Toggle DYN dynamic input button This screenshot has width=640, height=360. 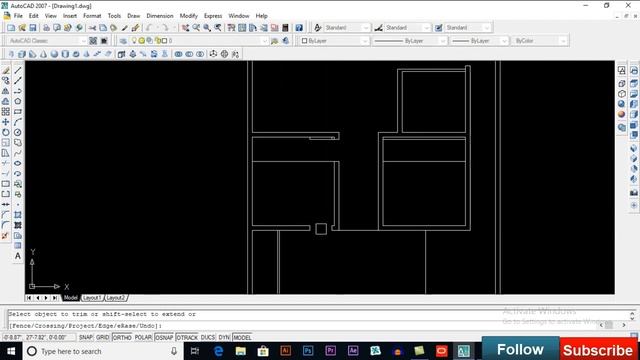[224, 338]
